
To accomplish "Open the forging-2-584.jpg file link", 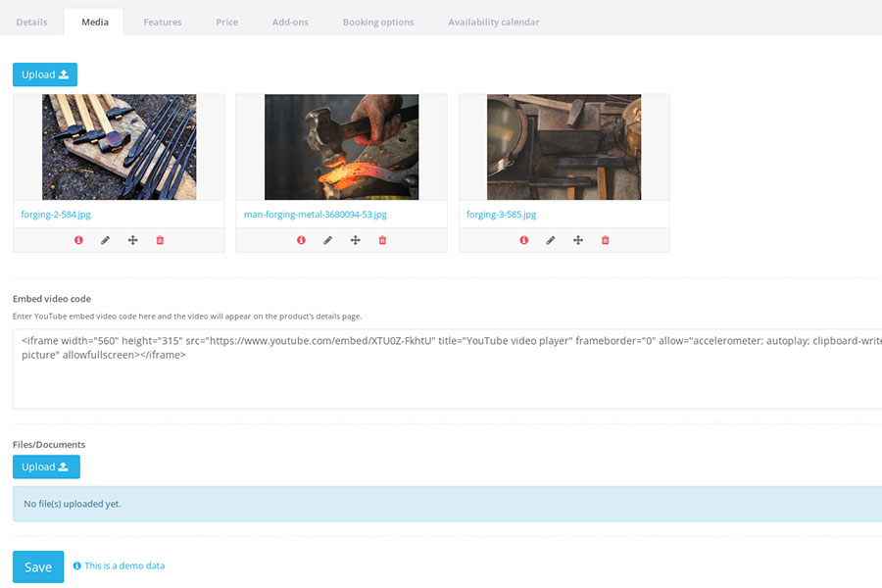I will coord(56,215).
